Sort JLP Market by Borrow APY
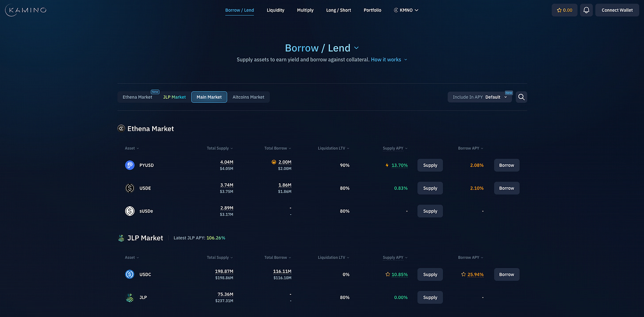 (x=471, y=257)
